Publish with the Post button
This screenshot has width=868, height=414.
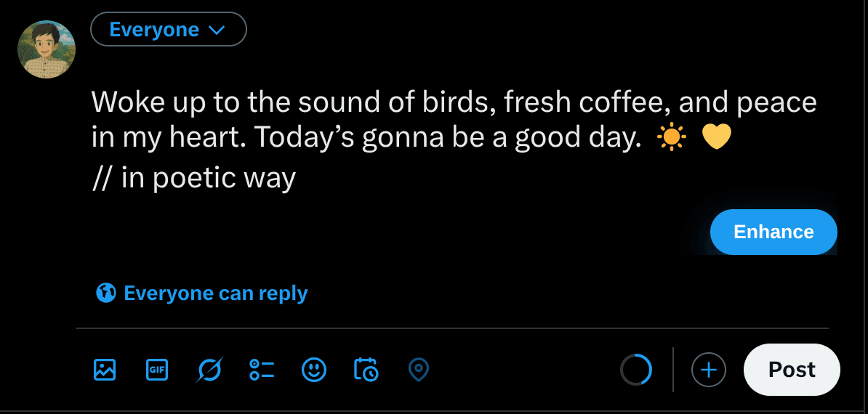(792, 370)
